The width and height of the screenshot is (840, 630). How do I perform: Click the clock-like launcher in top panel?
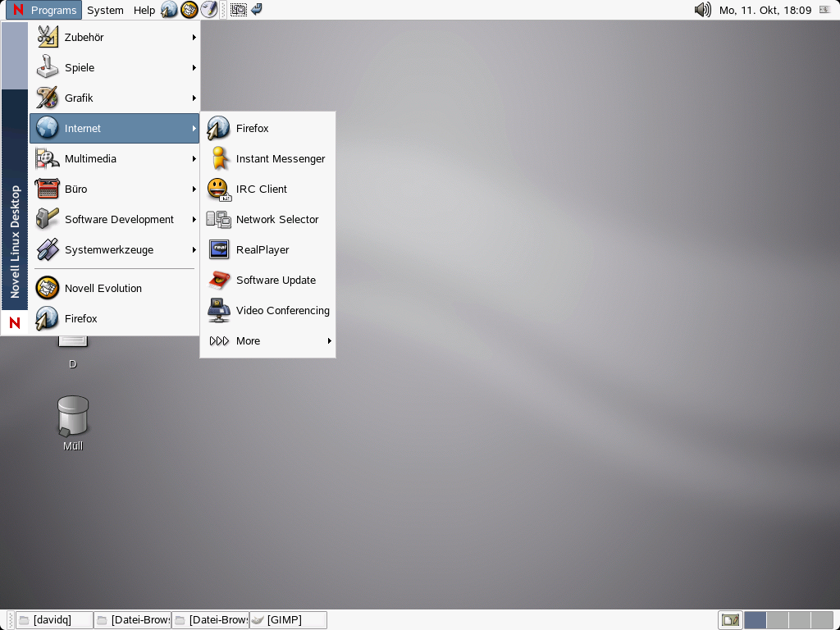(x=209, y=10)
